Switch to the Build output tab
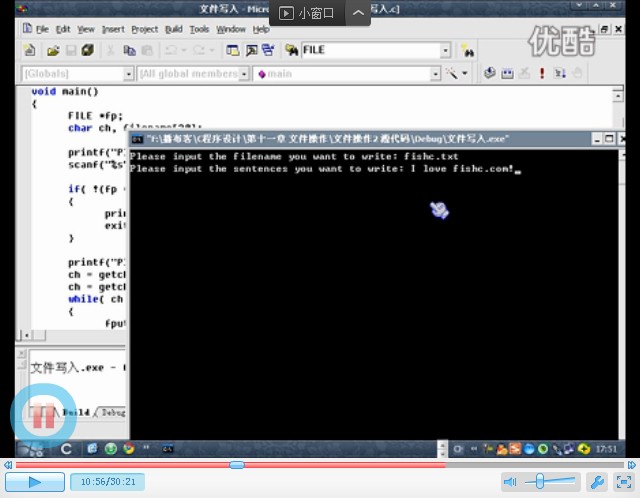The width and height of the screenshot is (640, 498). 76,412
